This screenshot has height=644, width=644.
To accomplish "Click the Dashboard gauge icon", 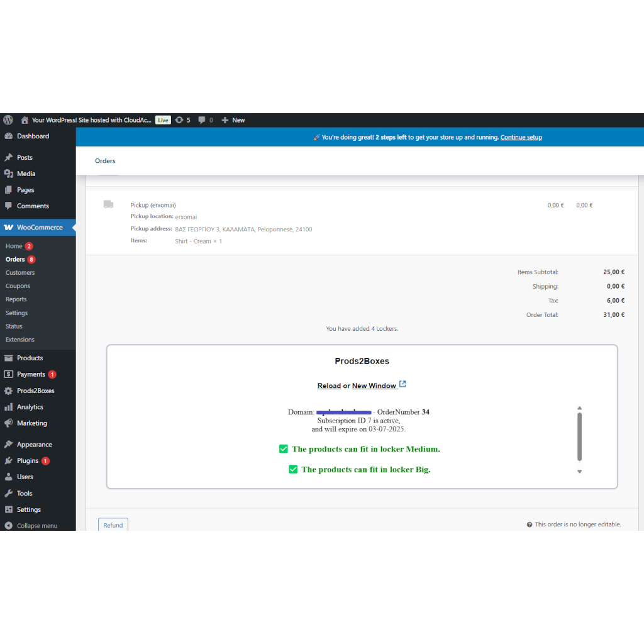I will point(8,136).
